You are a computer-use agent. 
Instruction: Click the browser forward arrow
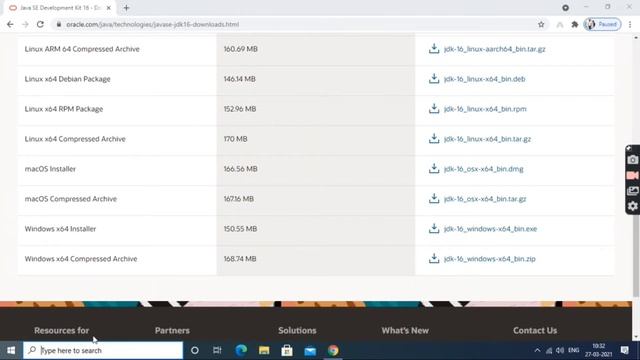tap(25, 24)
